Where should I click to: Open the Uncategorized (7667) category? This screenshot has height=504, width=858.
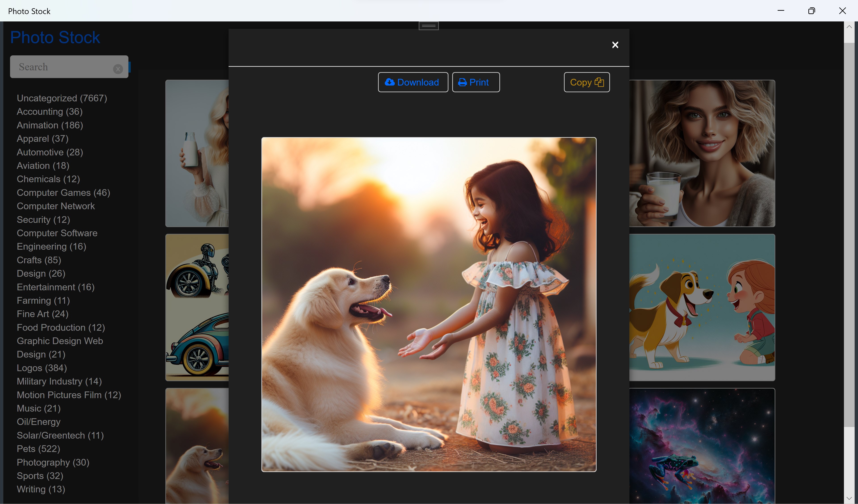pyautogui.click(x=62, y=98)
